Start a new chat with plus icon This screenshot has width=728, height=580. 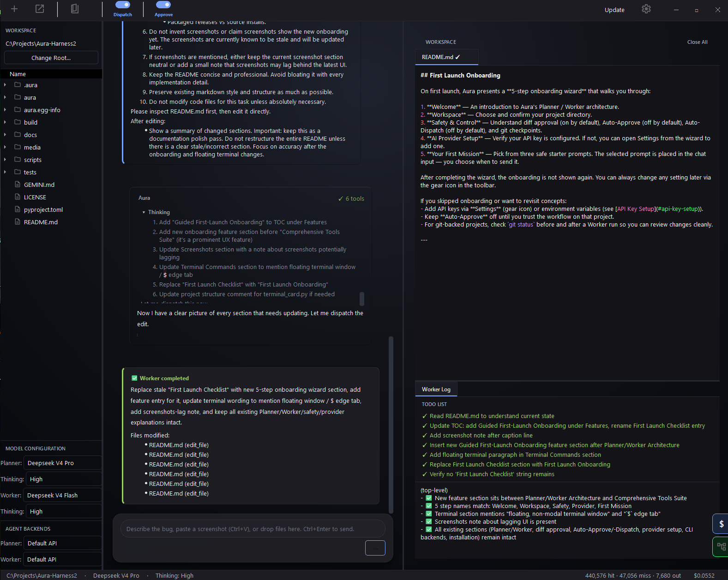coord(14,9)
